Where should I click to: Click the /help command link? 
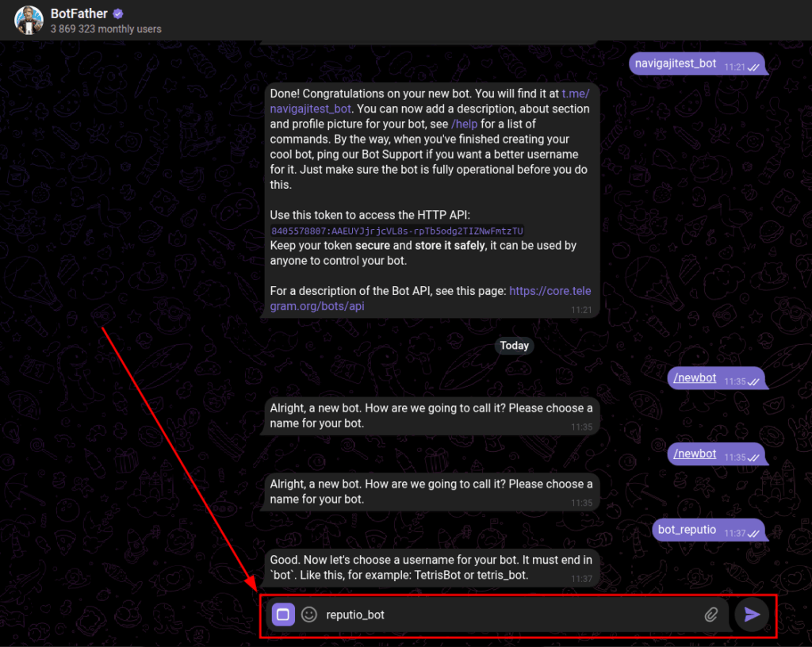tap(464, 124)
